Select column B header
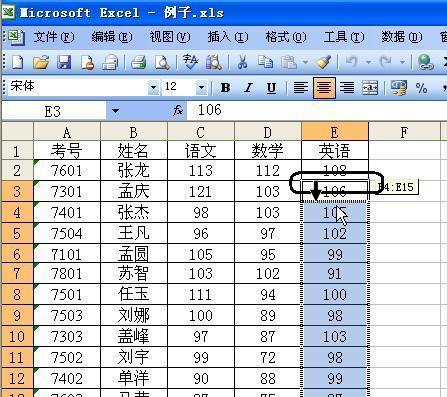Viewport: 447px width, 397px height. pos(134,132)
